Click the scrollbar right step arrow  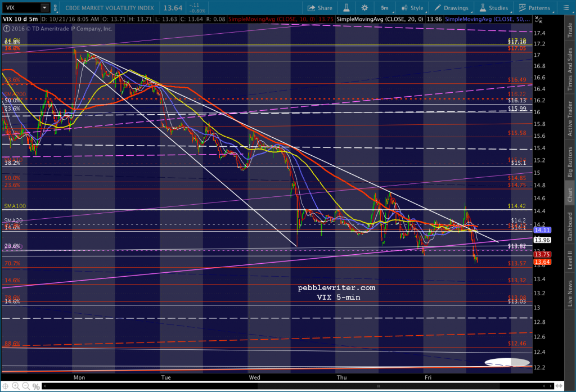pyautogui.click(x=551, y=386)
